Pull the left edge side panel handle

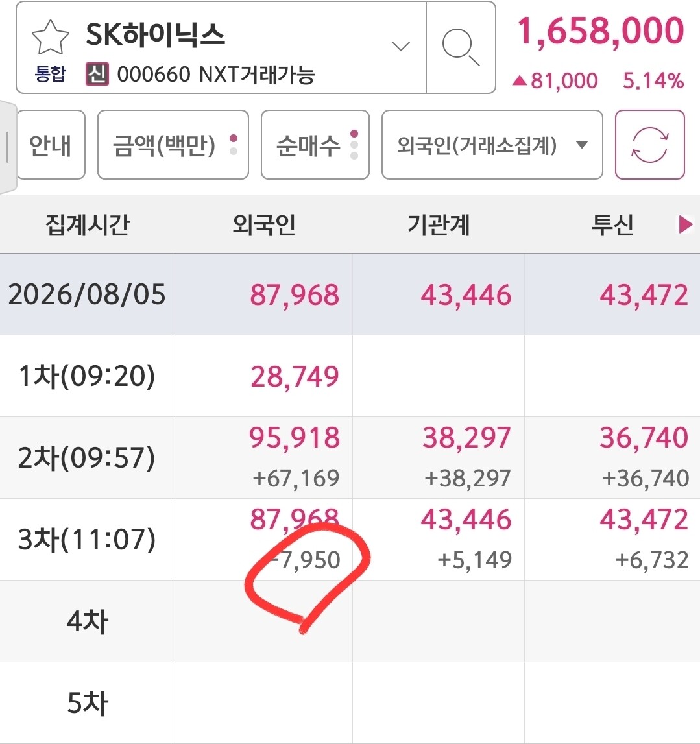[8, 147]
